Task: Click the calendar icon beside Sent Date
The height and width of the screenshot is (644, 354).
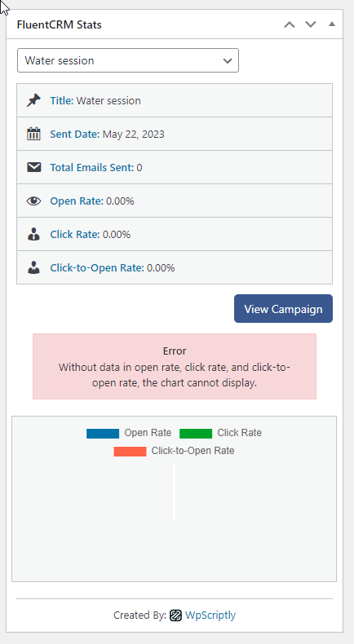Action: point(33,134)
